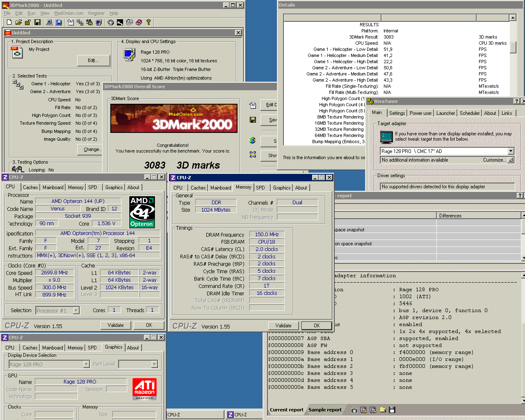Open the MadOnion.com menu

coord(69,13)
